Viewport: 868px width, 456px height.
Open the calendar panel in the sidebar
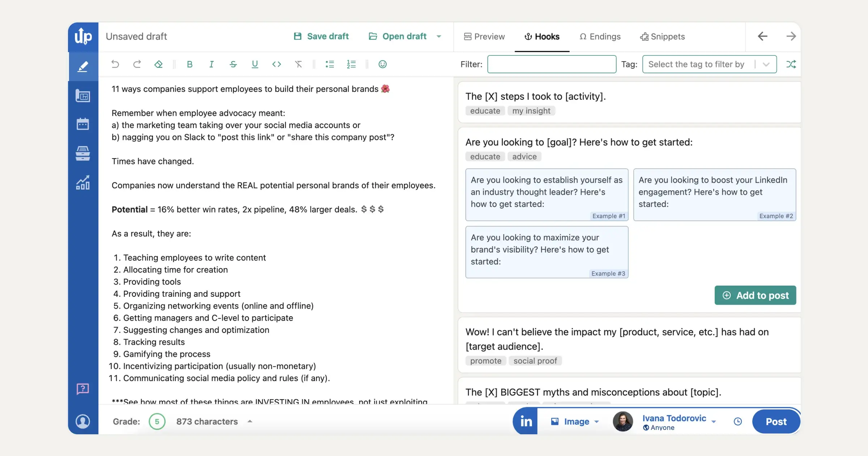coord(83,124)
